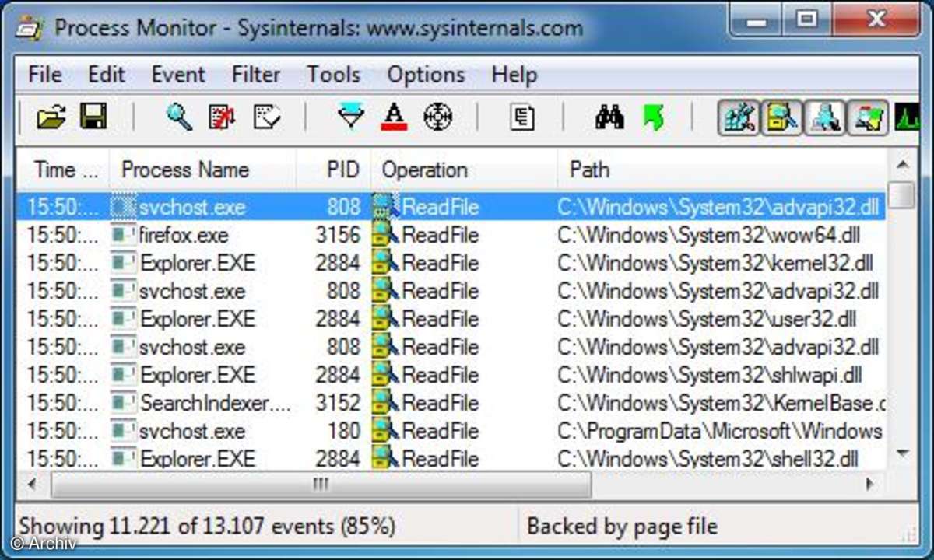Open the File menu

tap(44, 75)
